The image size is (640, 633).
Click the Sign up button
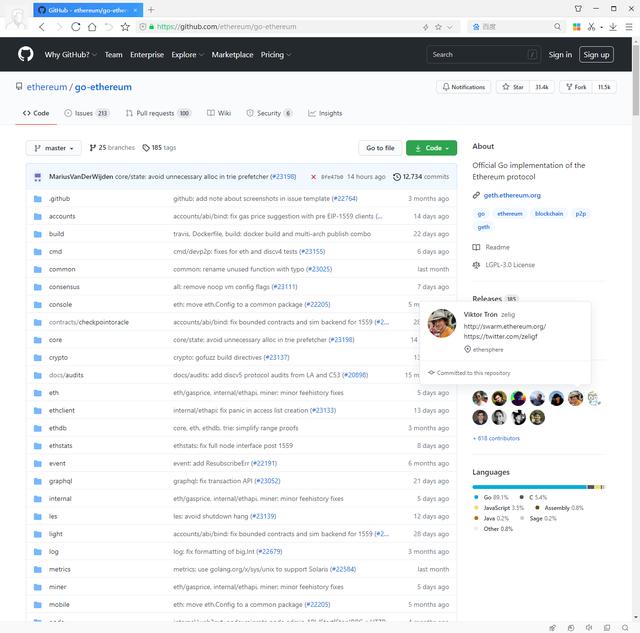pyautogui.click(x=596, y=55)
